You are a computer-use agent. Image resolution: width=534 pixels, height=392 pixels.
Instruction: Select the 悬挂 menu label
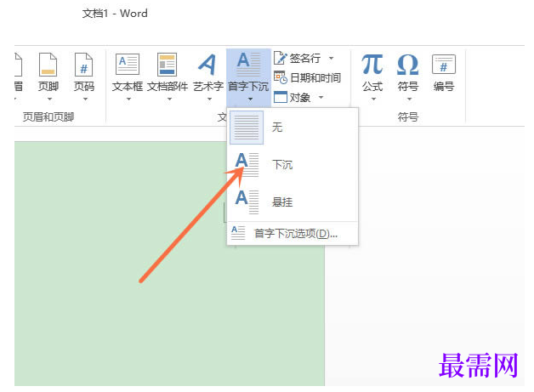coord(282,202)
